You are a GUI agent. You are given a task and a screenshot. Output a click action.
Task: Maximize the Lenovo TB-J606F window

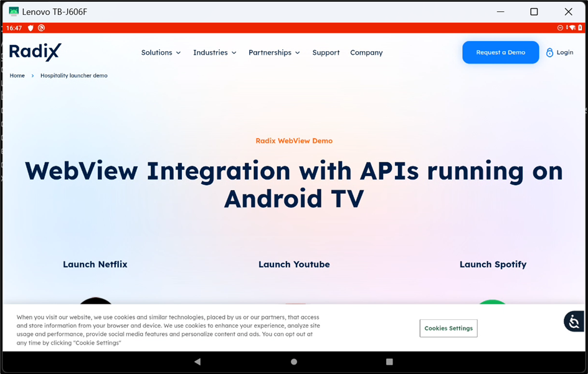[x=534, y=11]
